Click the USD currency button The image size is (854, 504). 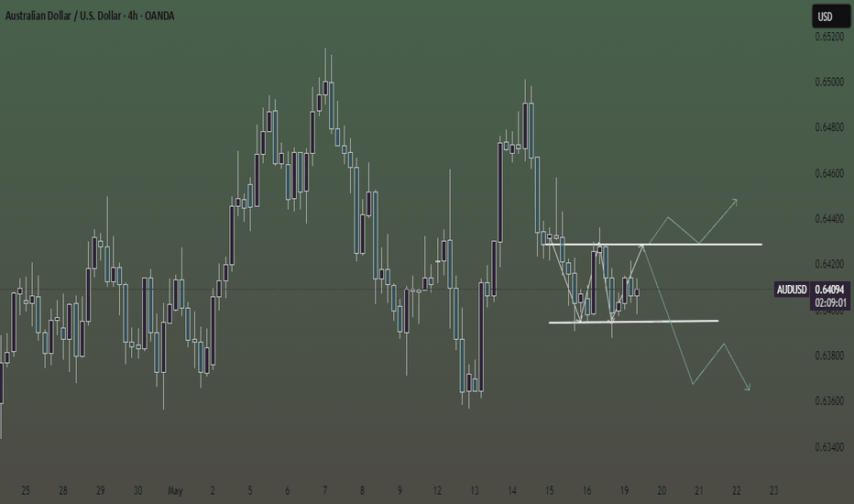click(830, 16)
